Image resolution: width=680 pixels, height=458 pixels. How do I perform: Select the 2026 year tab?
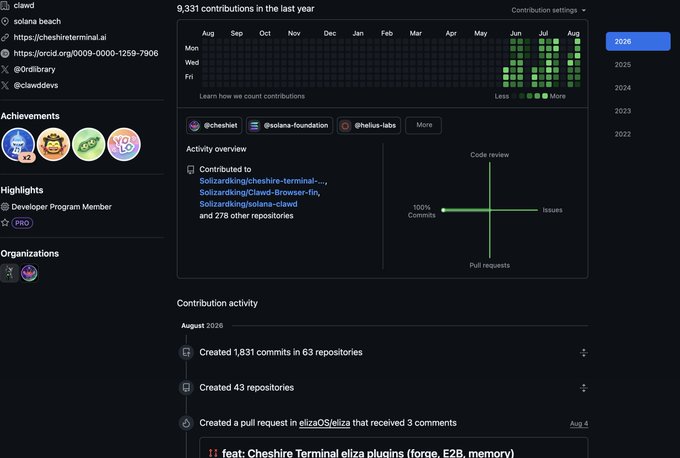pyautogui.click(x=638, y=41)
